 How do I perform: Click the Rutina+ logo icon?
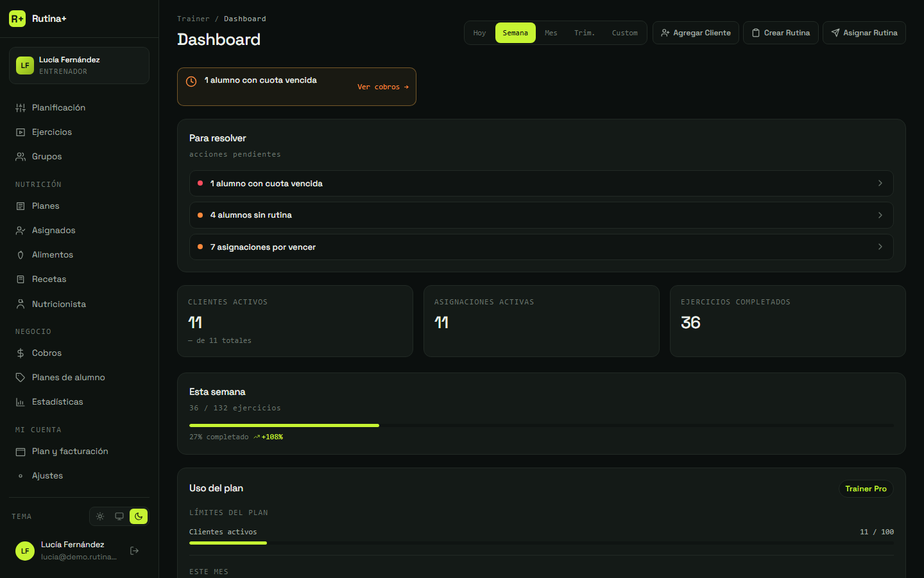coord(17,19)
